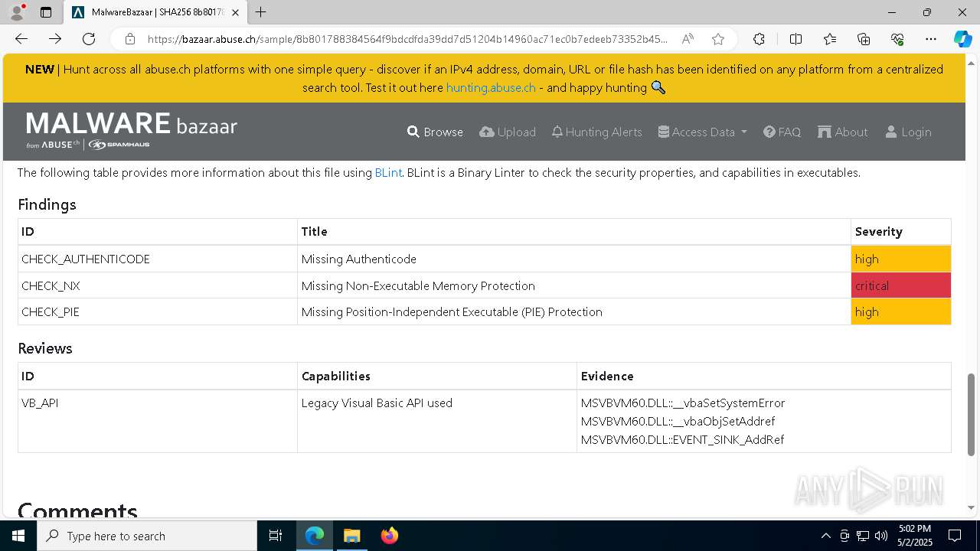This screenshot has width=980, height=551.
Task: Enable Read aloud in address bar
Action: pyautogui.click(x=688, y=39)
